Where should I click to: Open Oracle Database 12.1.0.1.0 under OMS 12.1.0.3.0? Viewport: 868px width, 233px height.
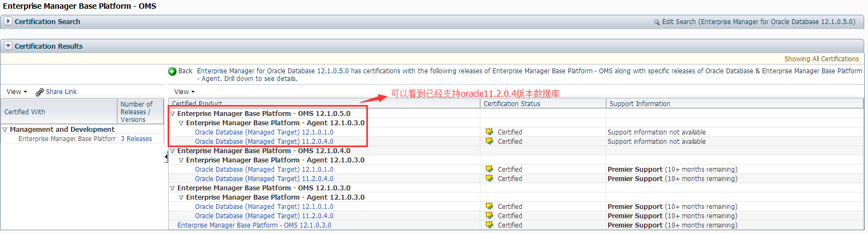coord(264,207)
